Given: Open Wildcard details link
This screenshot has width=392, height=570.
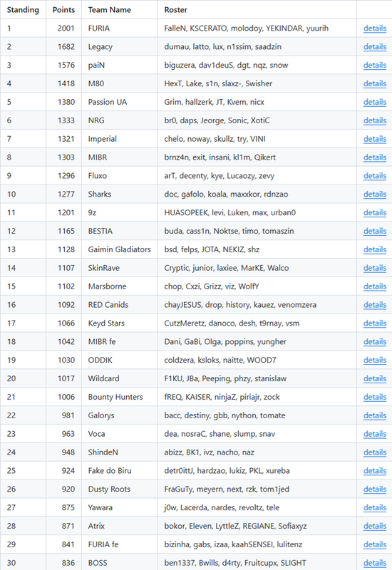Looking at the screenshot, I should 375,379.
